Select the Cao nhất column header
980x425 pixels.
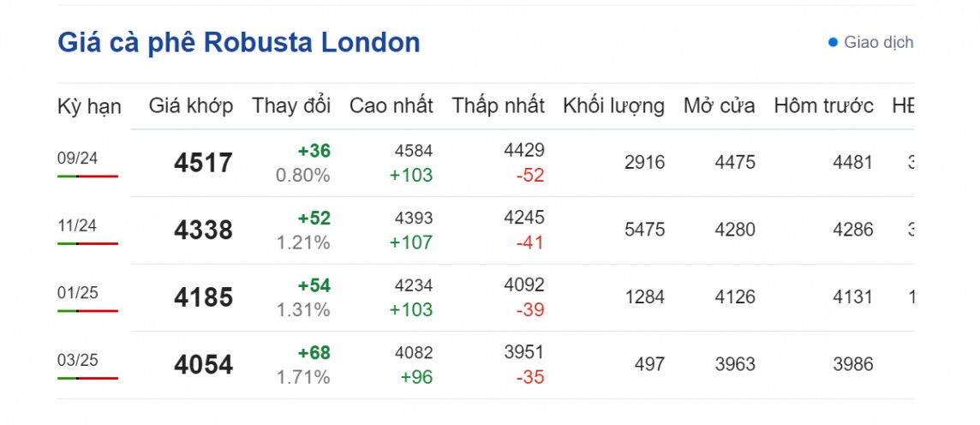coord(391,106)
